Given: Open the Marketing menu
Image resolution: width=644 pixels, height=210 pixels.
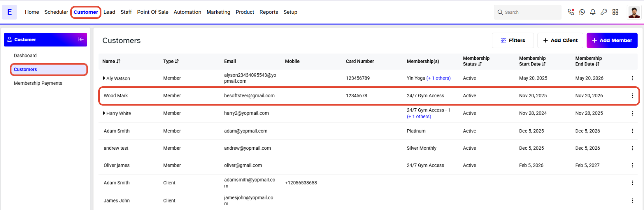Looking at the screenshot, I should (218, 12).
